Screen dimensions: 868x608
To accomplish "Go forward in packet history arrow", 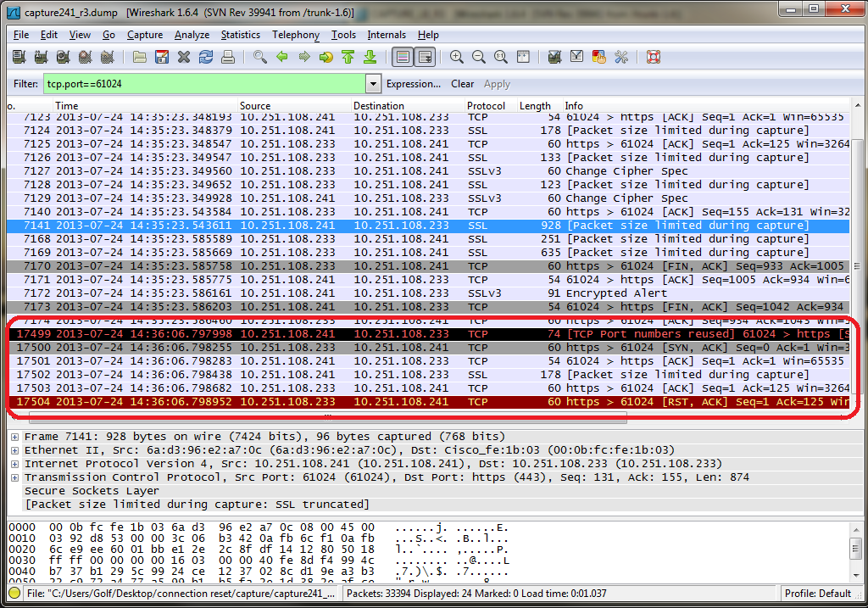I will click(304, 57).
